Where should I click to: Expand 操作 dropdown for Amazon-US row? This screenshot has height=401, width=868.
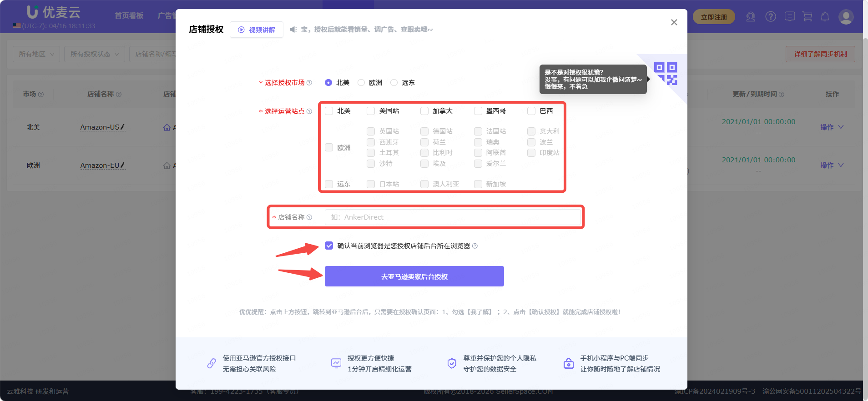pyautogui.click(x=832, y=127)
